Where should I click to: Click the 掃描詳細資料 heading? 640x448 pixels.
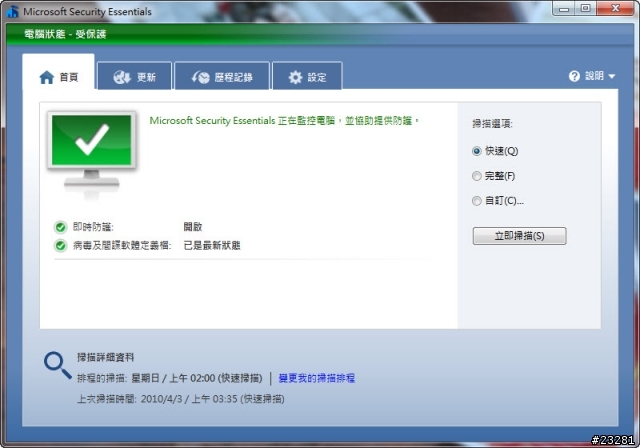106,357
